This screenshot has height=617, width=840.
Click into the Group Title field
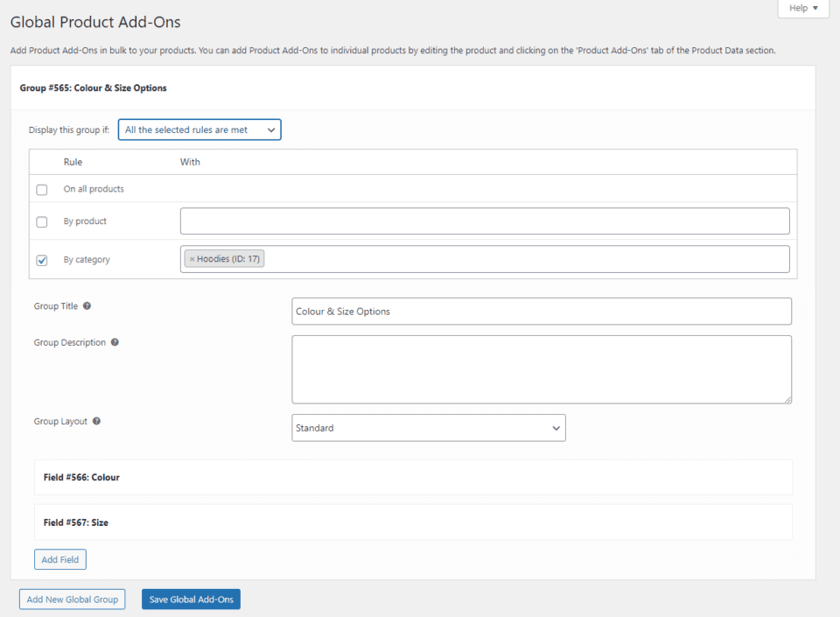click(x=542, y=311)
